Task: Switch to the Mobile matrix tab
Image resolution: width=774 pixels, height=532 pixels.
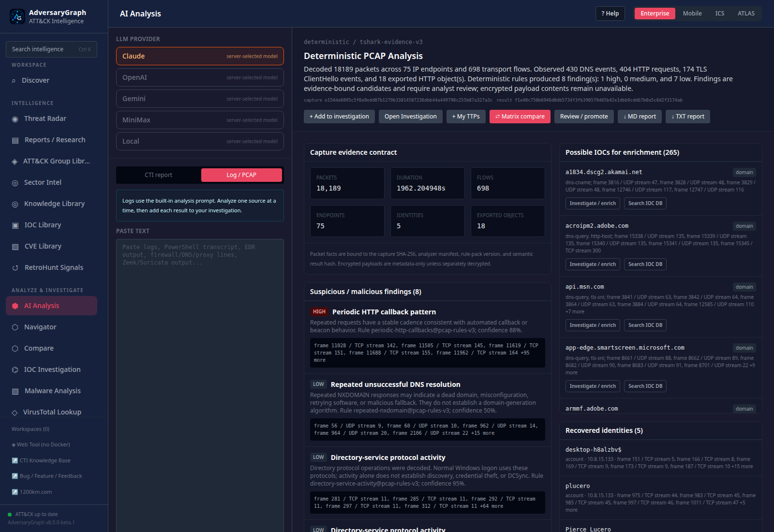Action: [x=692, y=14]
